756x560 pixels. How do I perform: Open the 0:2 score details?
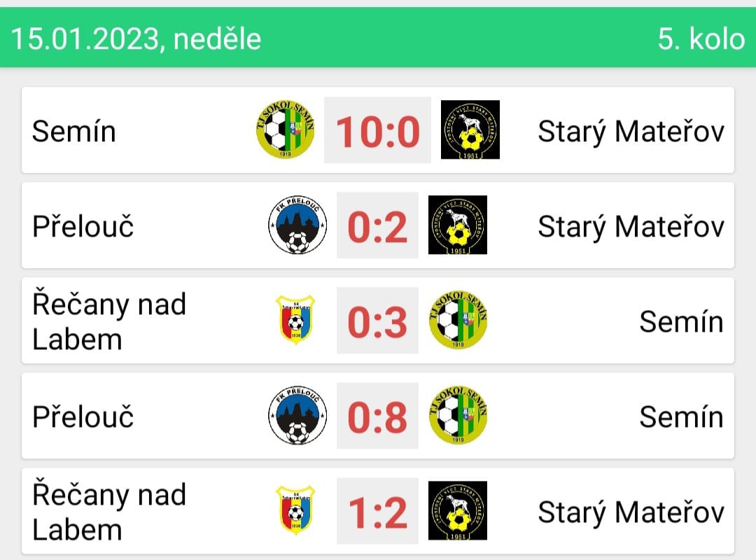click(377, 225)
